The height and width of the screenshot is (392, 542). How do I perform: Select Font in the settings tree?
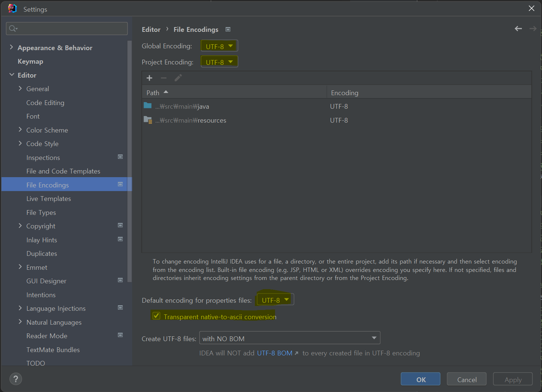point(33,116)
